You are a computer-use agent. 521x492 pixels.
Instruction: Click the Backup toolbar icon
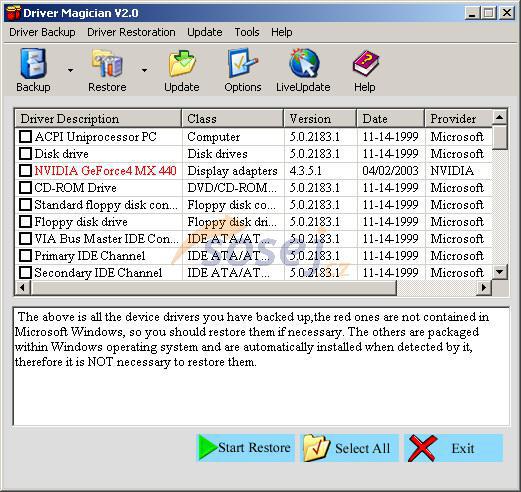coord(33,64)
